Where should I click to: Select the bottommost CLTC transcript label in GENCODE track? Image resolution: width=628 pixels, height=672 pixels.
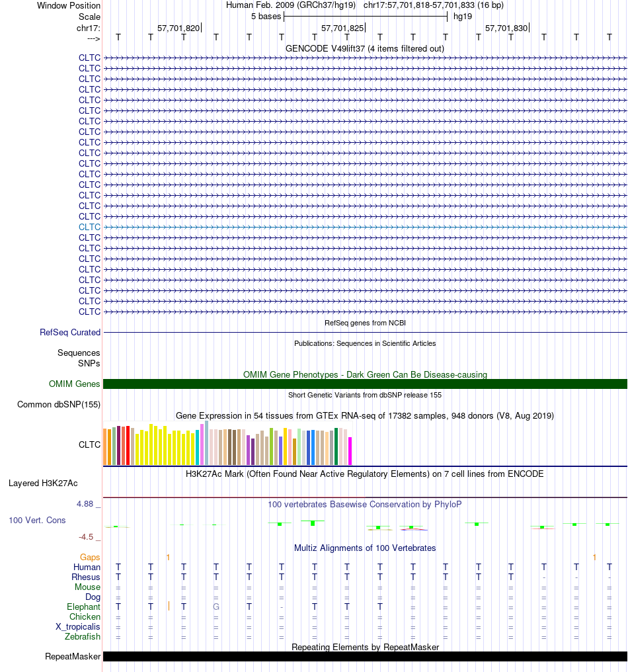(x=89, y=312)
